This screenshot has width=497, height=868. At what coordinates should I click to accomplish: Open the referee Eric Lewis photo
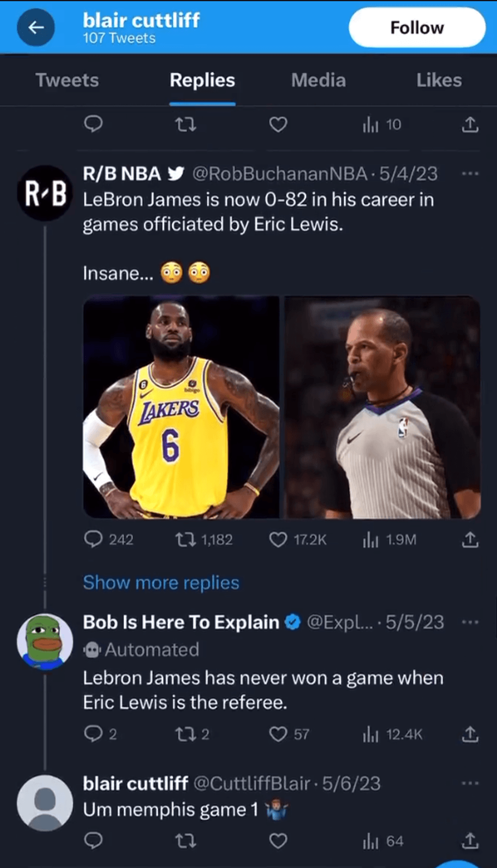coord(382,407)
